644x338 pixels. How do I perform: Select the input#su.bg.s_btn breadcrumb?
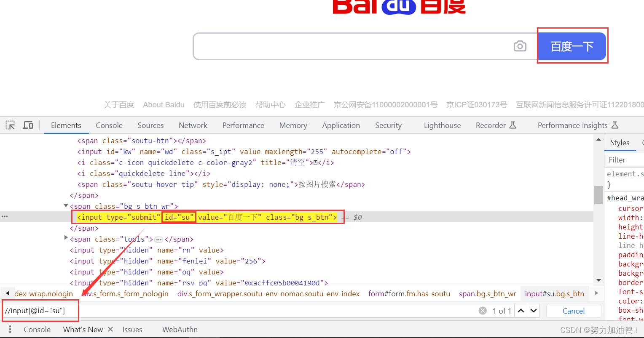tap(555, 294)
